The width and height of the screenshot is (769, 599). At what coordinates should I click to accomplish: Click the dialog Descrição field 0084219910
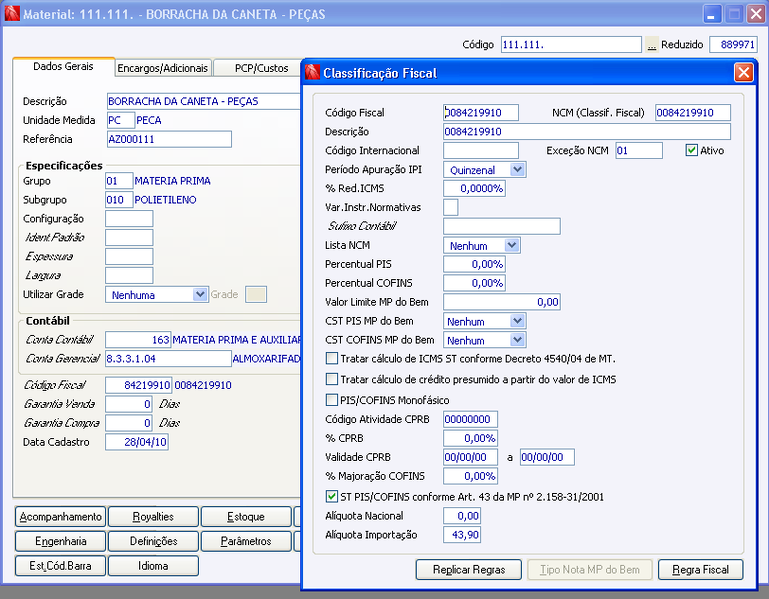coord(587,131)
